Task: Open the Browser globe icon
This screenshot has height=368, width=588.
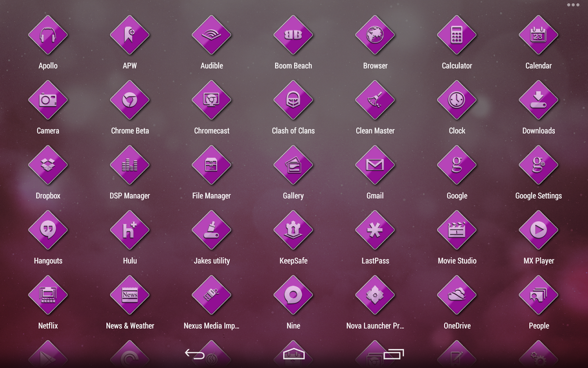Action: (x=375, y=35)
